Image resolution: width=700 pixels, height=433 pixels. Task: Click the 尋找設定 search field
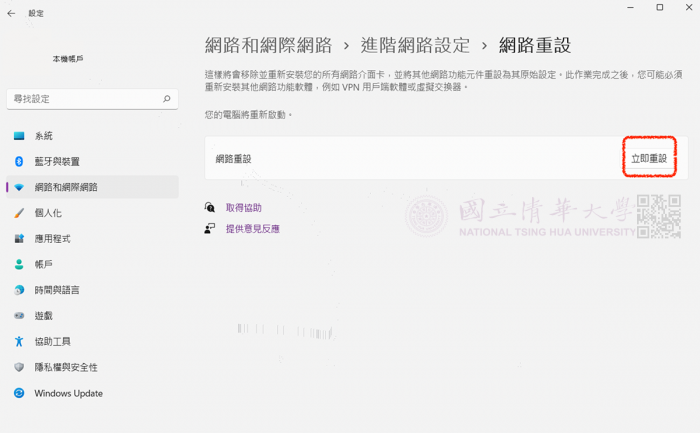click(x=85, y=99)
